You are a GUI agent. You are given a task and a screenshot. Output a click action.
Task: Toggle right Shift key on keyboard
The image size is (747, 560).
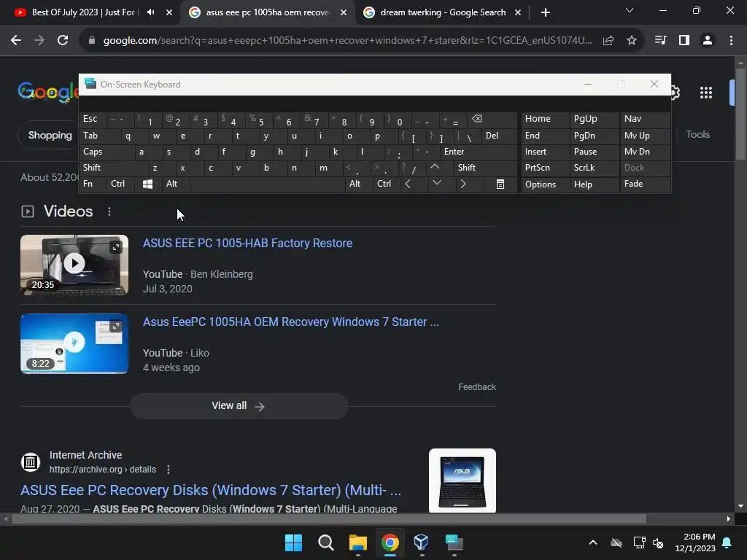click(485, 168)
